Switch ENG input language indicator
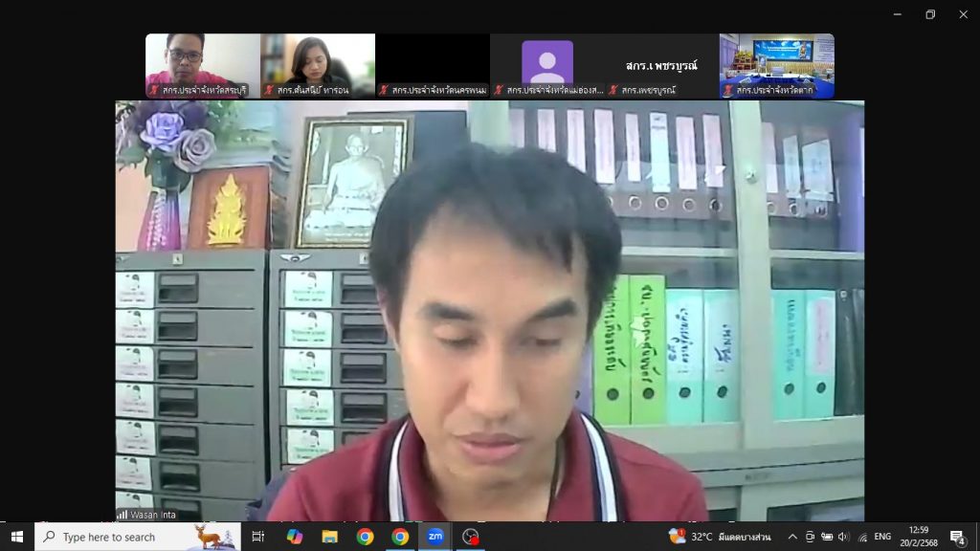 pos(882,537)
